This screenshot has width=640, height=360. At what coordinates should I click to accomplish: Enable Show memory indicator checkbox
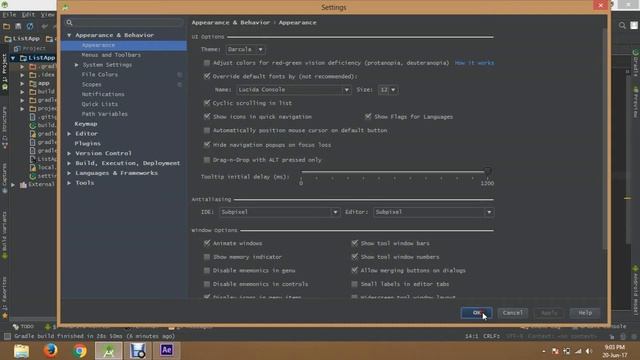[207, 257]
